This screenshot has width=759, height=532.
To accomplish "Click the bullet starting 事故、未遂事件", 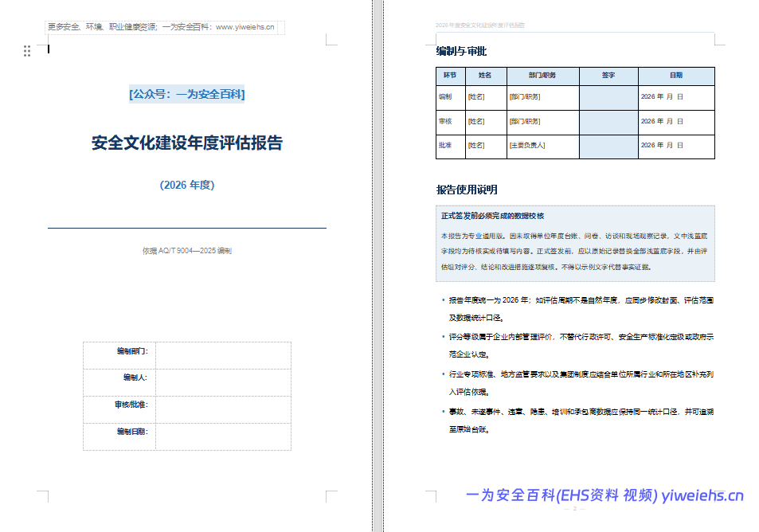I will 581,421.
